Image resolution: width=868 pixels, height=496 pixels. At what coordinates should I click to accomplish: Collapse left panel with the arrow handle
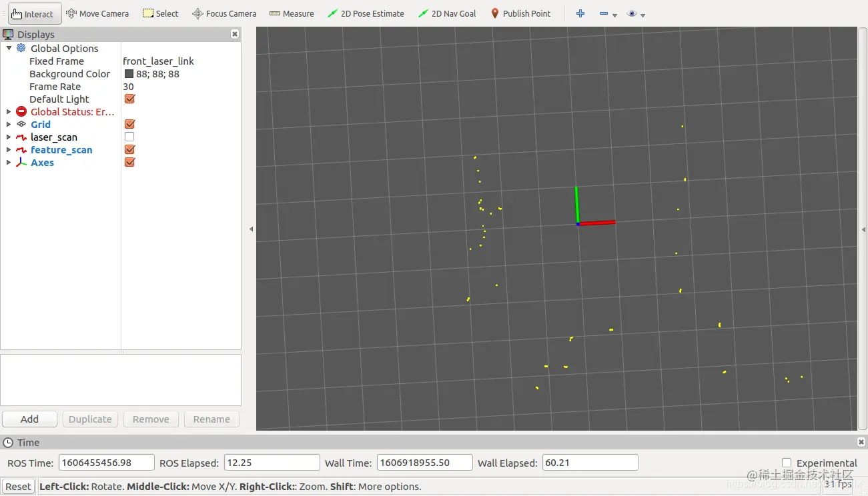pyautogui.click(x=251, y=229)
